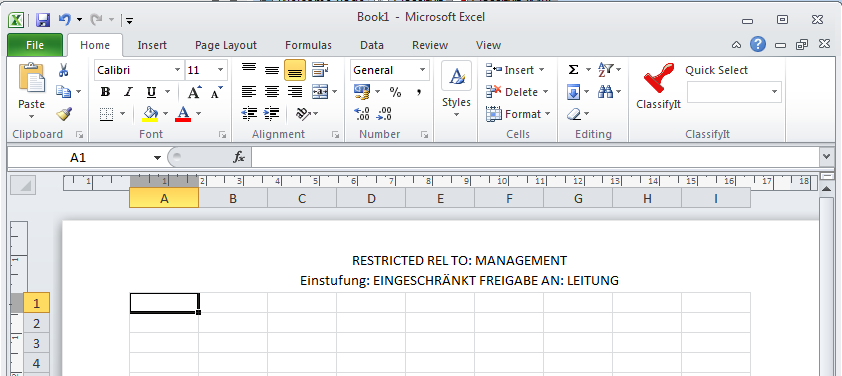Align text left icon

pos(249,92)
